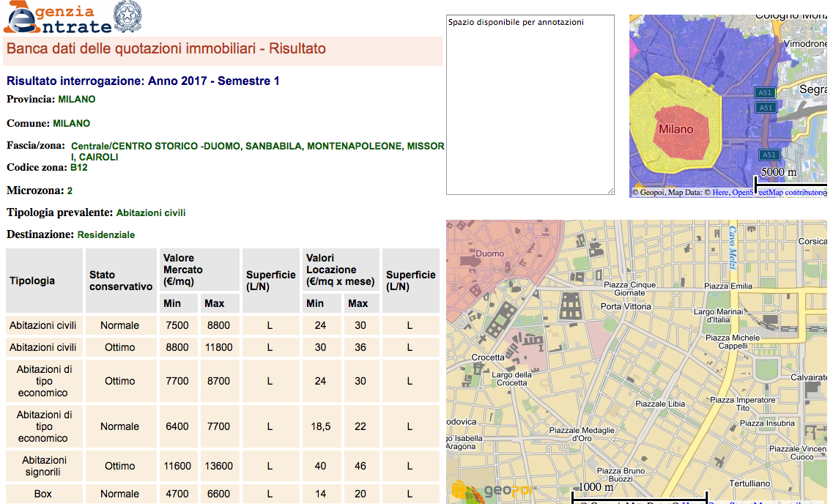Click the 6400 minimum market value cell
This screenshot has width=833, height=504.
pos(177,426)
